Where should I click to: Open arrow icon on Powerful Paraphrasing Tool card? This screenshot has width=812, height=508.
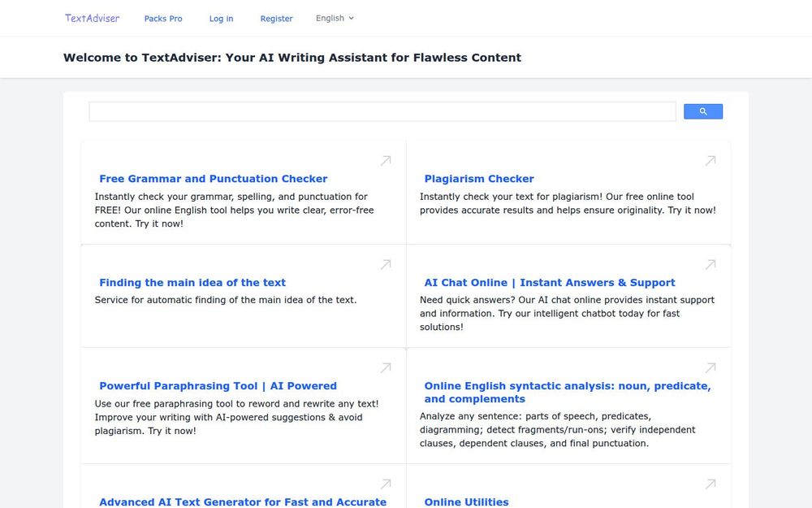coord(385,367)
